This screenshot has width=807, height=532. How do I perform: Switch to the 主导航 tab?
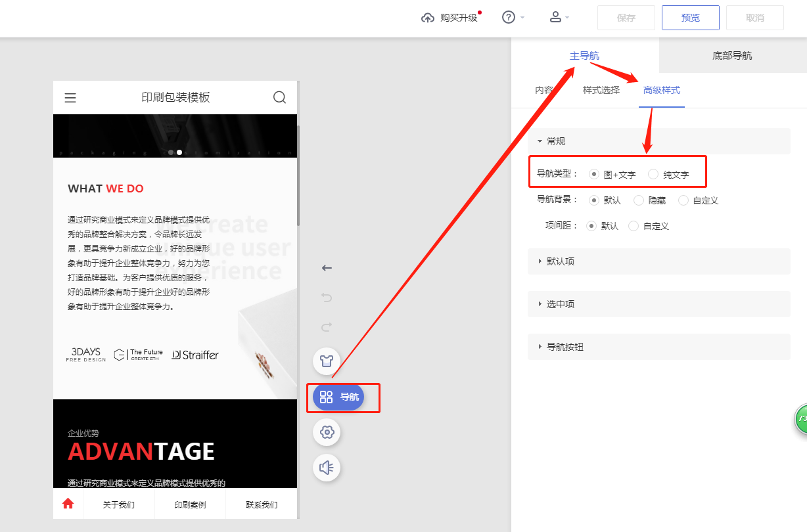tap(585, 56)
